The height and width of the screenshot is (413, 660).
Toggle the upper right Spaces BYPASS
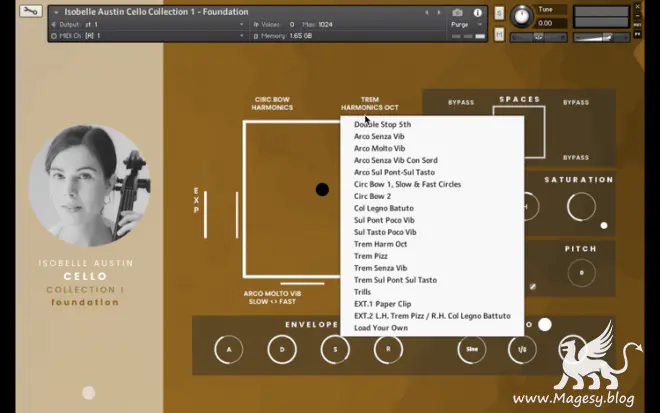[576, 103]
